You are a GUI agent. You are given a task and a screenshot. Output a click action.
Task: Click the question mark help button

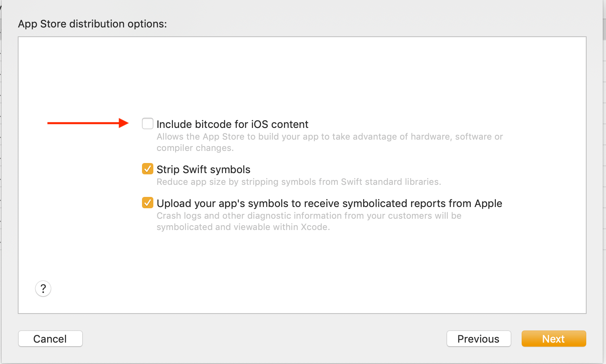click(43, 289)
